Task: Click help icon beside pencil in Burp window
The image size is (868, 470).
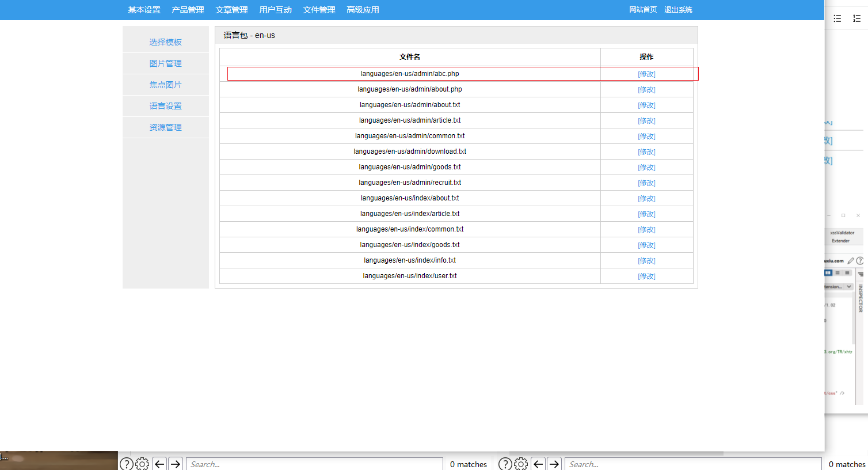Action: tap(860, 260)
